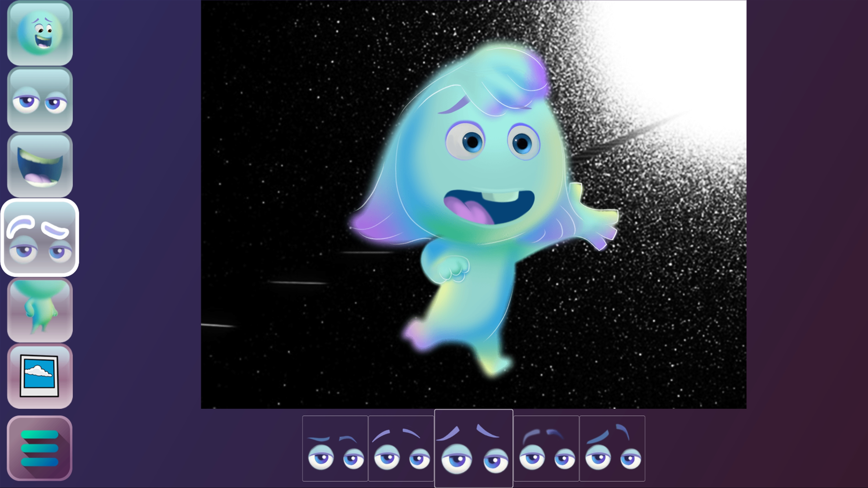Click the highlighted eyebrows category icon
This screenshot has height=488, width=868.
coord(40,238)
